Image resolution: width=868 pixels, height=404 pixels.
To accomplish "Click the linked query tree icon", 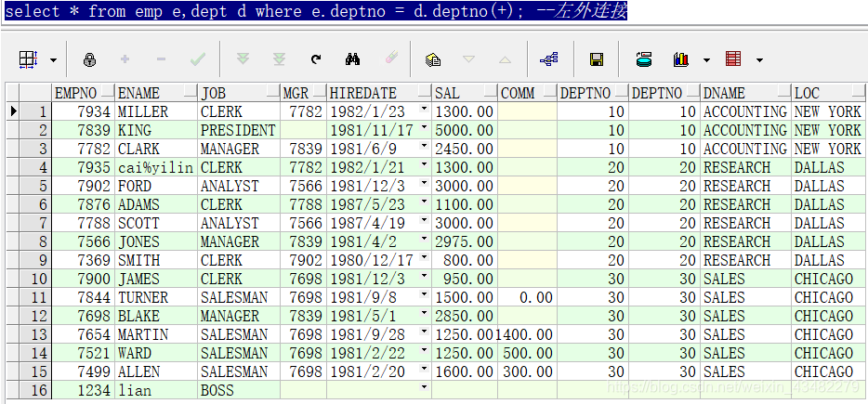I will click(x=549, y=59).
